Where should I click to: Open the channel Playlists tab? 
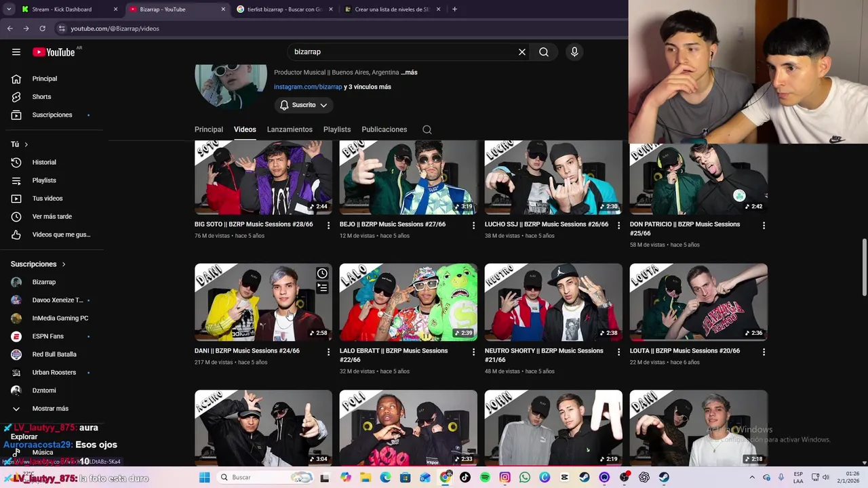(x=337, y=129)
